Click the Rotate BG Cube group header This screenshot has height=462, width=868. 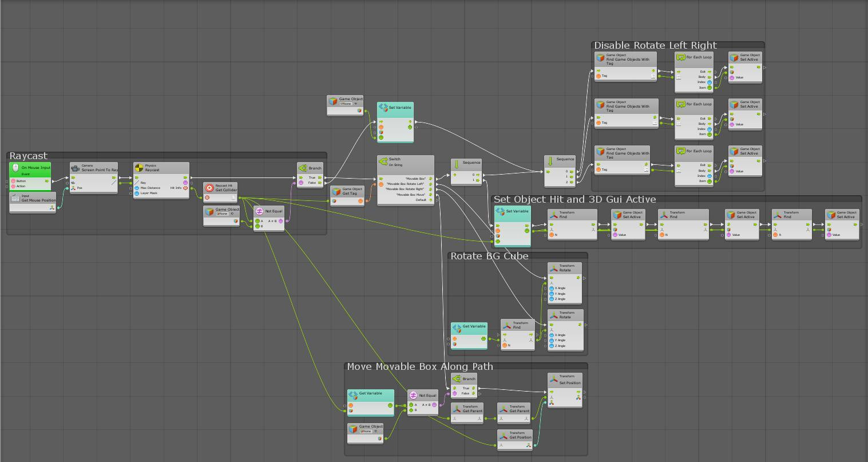489,256
